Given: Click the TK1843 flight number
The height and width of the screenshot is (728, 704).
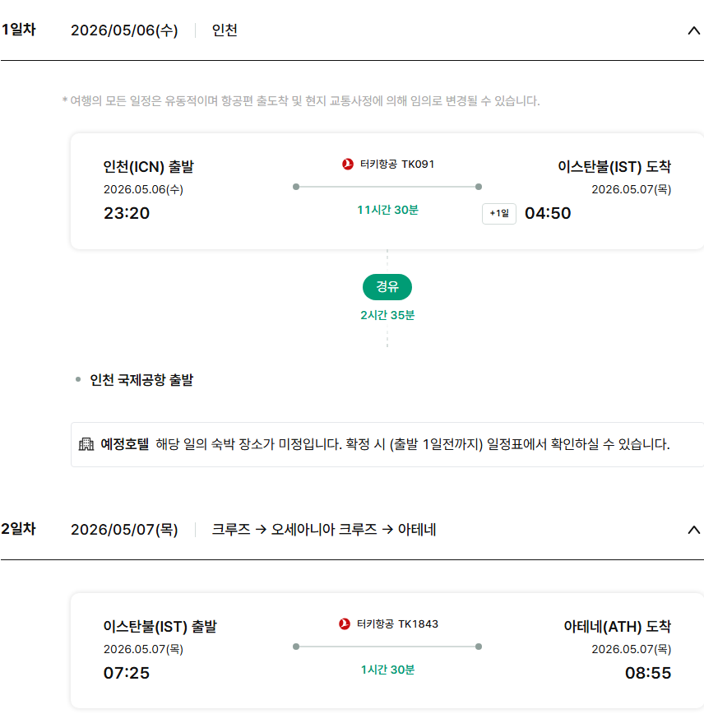Looking at the screenshot, I should tap(418, 624).
